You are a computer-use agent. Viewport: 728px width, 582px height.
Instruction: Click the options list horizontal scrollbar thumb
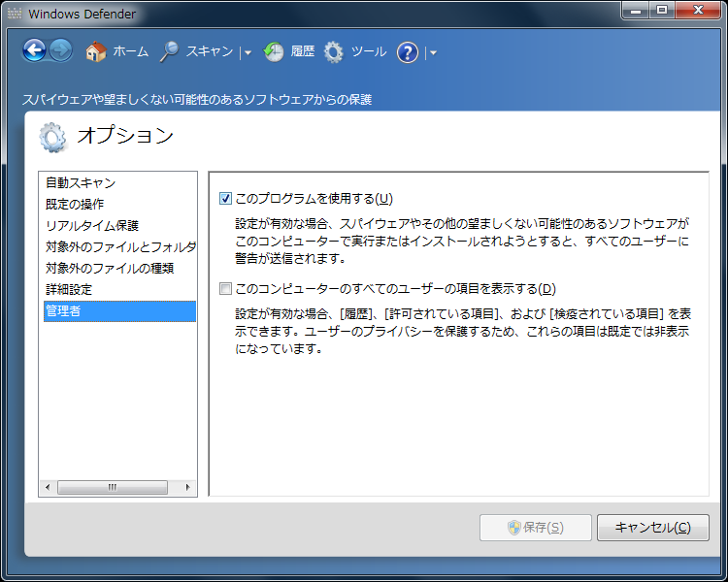(113, 487)
